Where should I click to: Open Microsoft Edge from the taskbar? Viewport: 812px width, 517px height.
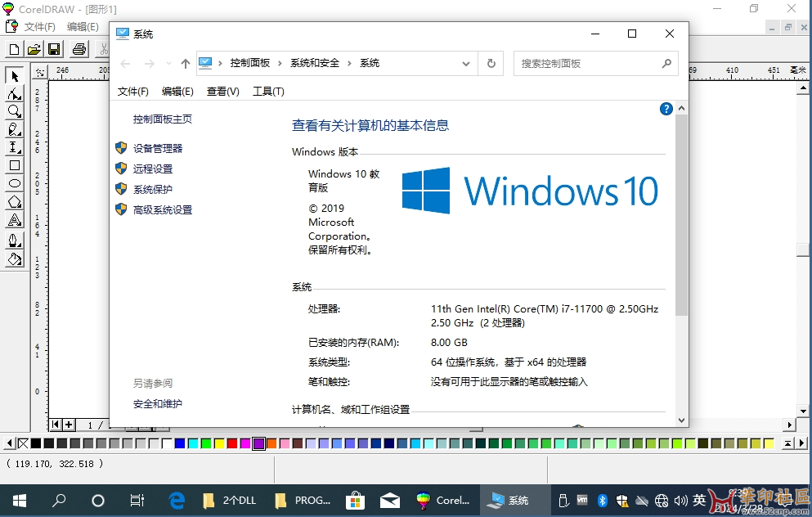177,501
